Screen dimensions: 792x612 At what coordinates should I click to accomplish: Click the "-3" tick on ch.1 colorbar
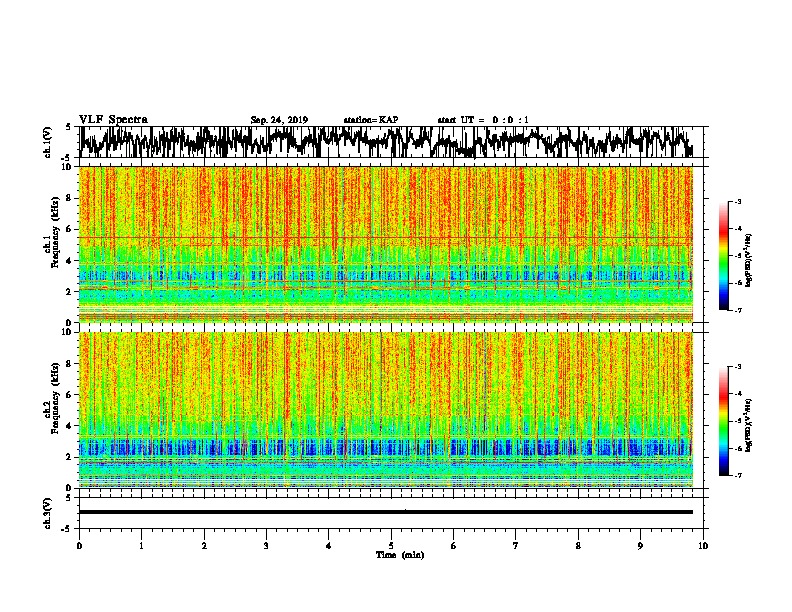coord(737,202)
